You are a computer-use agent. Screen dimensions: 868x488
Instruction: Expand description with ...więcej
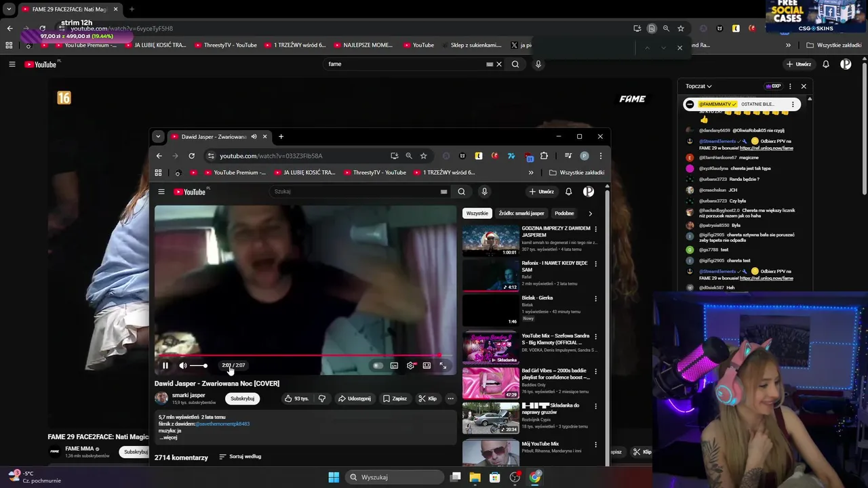click(x=168, y=438)
